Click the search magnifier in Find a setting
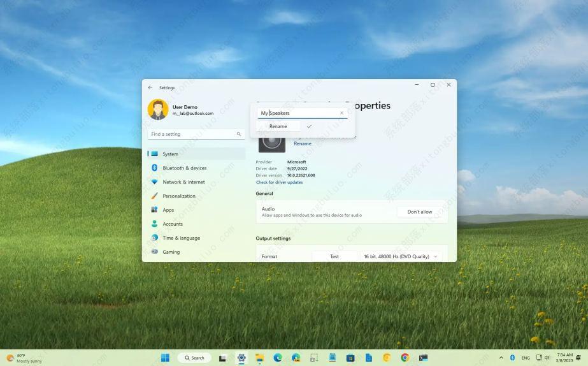 click(239, 134)
